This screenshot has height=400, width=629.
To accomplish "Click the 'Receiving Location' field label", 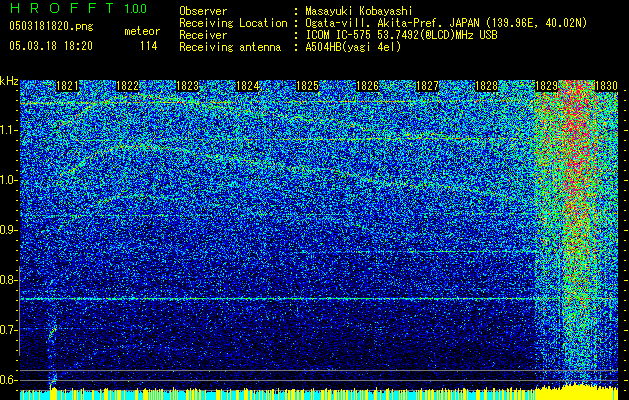I will coord(233,23).
